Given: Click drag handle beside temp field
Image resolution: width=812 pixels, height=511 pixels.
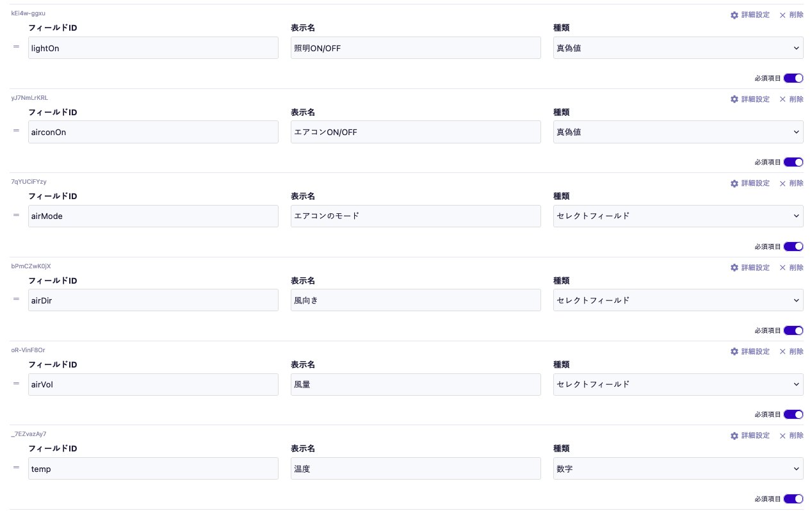Looking at the screenshot, I should pos(16,467).
